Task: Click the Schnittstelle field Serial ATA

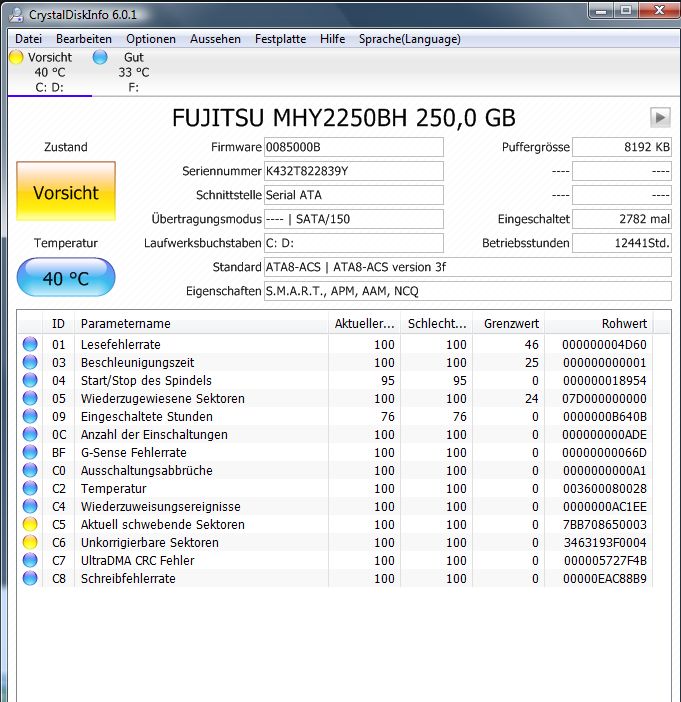Action: coord(354,195)
